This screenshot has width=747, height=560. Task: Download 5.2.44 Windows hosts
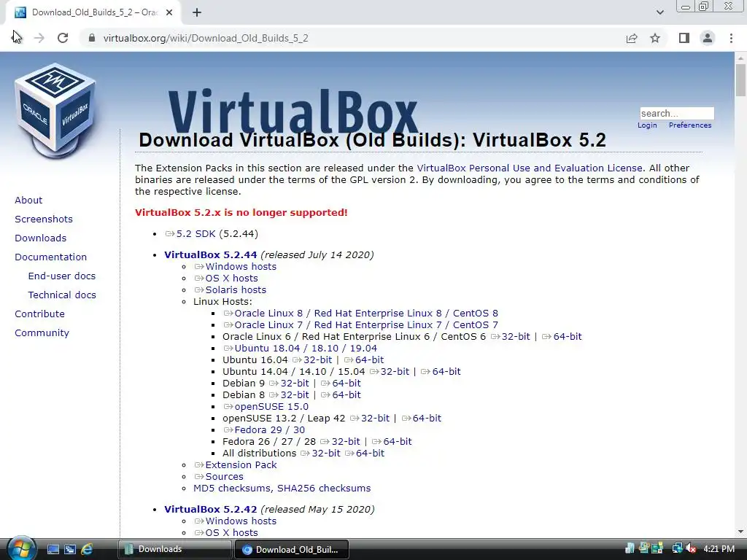click(241, 267)
